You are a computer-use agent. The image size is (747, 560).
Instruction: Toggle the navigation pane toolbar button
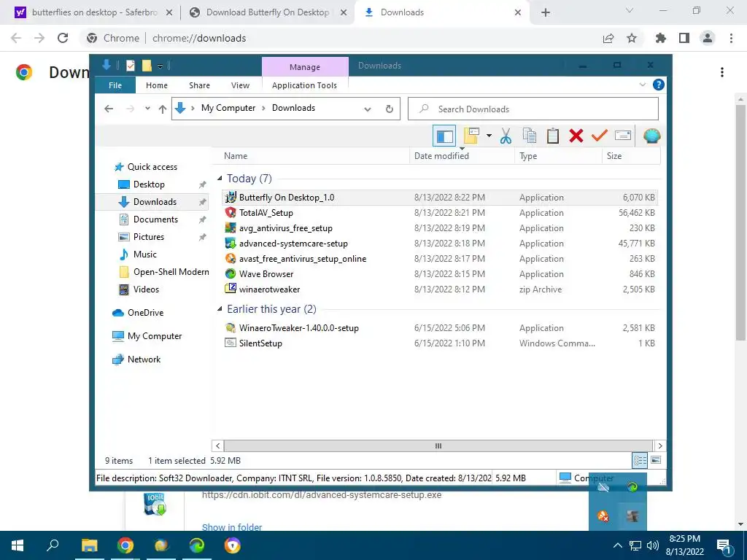click(444, 136)
